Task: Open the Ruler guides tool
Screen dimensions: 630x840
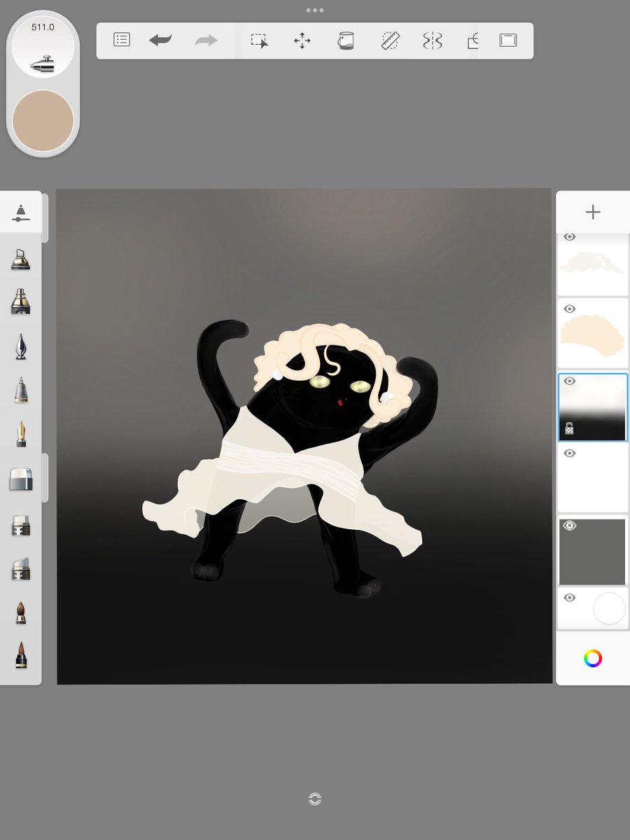Action: tap(390, 41)
